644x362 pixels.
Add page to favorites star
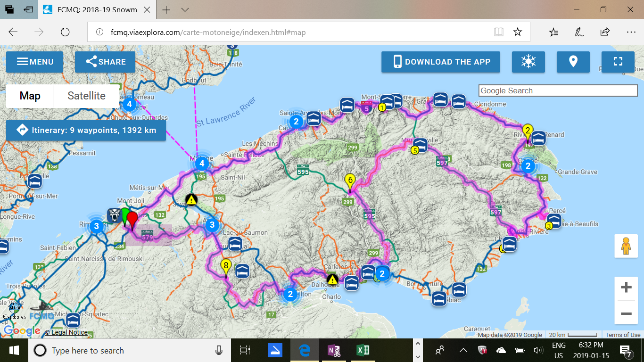[x=518, y=32]
